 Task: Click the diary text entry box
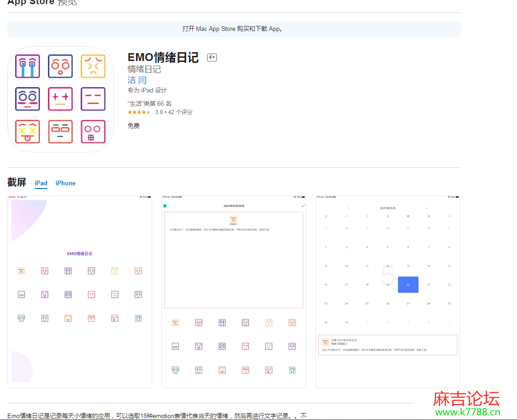pyautogui.click(x=234, y=260)
